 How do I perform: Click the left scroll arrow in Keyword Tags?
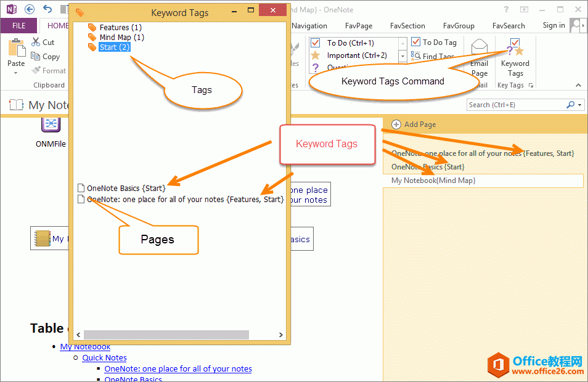click(x=78, y=335)
